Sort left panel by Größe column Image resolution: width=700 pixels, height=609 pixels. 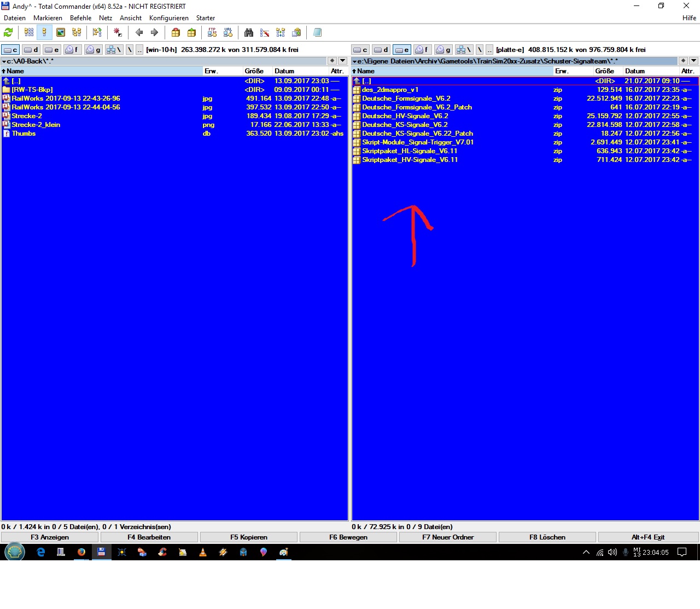click(257, 71)
